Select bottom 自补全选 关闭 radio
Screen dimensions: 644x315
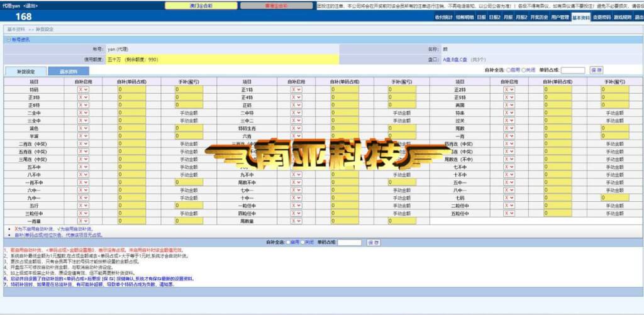coord(303,243)
